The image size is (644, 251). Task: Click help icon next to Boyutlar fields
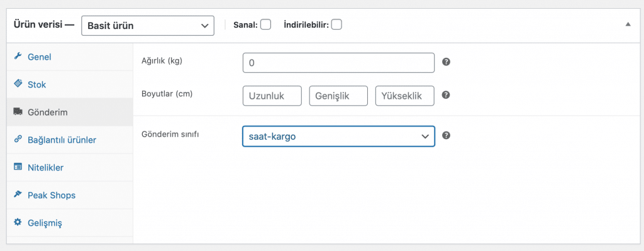(446, 95)
